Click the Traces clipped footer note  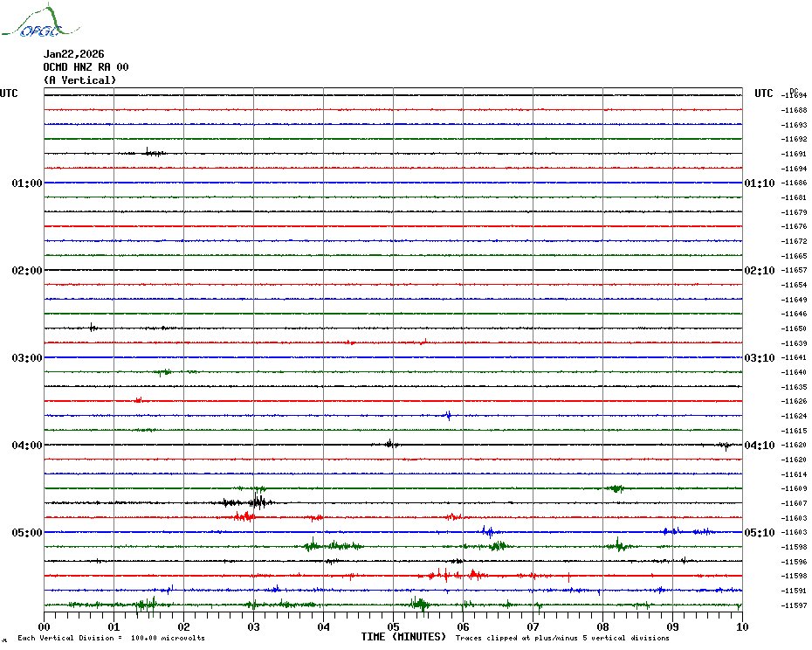click(562, 638)
